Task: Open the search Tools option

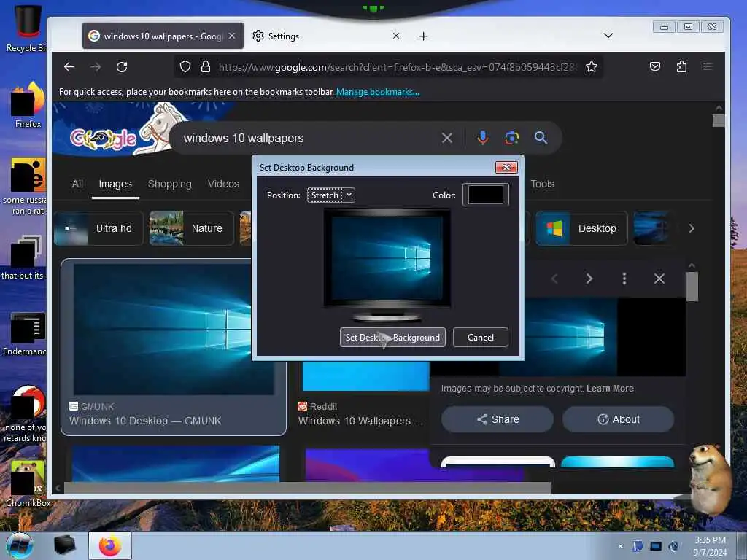Action: [543, 184]
